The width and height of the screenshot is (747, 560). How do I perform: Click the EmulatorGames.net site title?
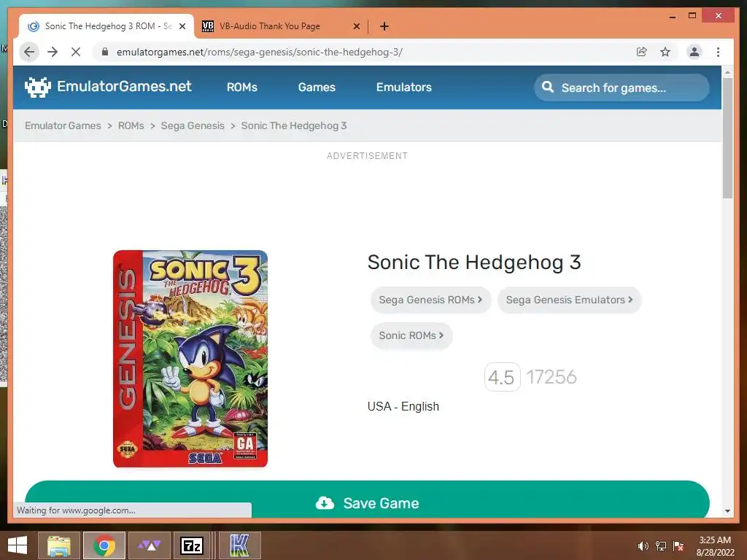coord(124,86)
